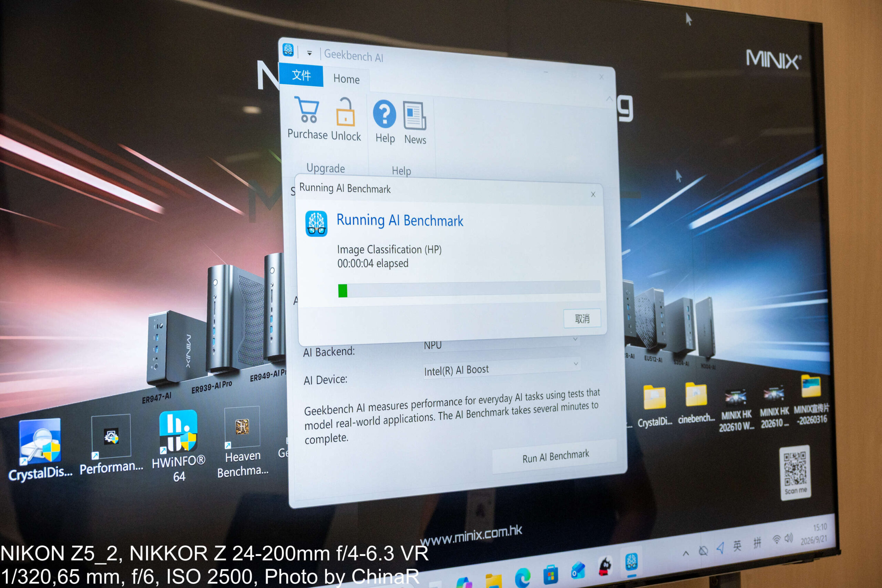
Task: Switch to the Home ribbon tab
Action: [x=347, y=79]
